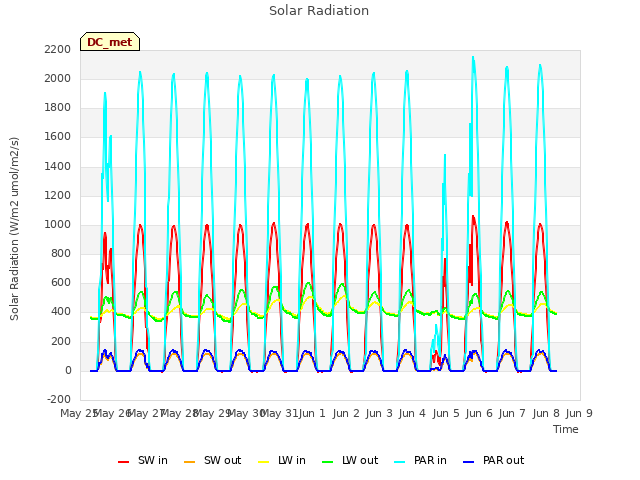Click the 2000 y-axis tick label

pos(58,79)
